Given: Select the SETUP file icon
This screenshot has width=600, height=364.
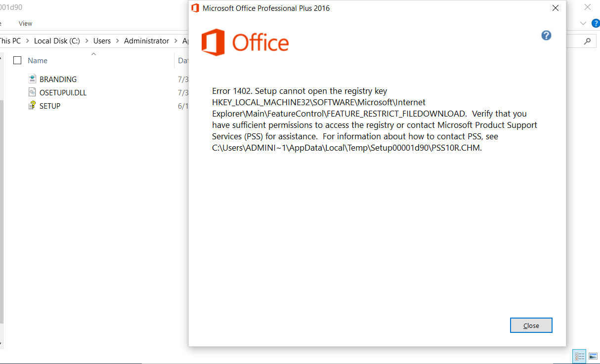Looking at the screenshot, I should point(33,105).
